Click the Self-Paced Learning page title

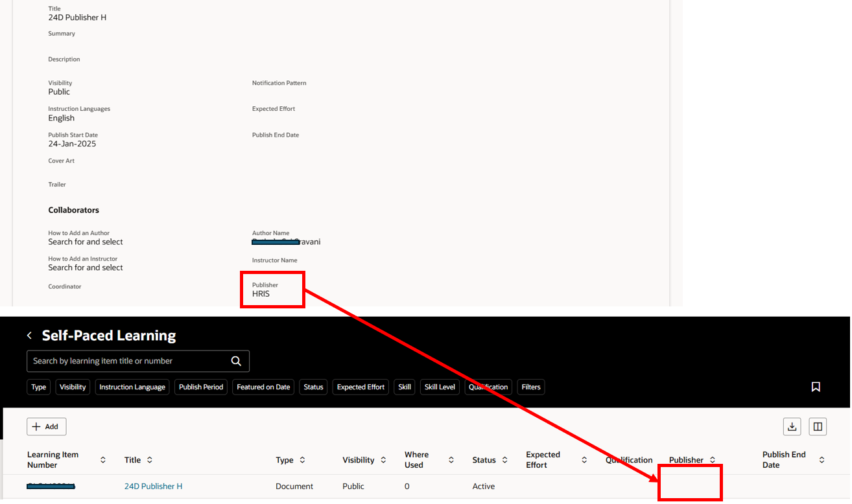click(109, 336)
